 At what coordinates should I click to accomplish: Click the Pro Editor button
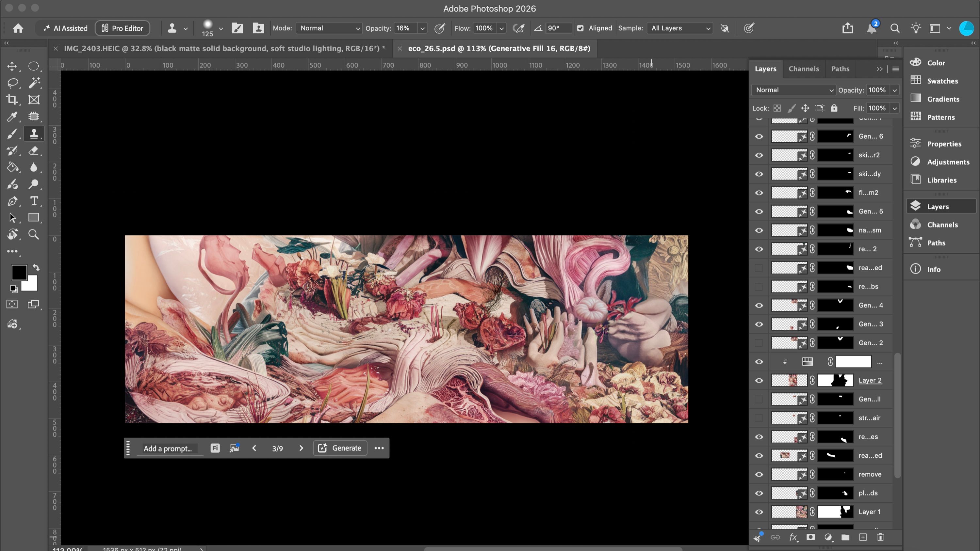point(122,28)
